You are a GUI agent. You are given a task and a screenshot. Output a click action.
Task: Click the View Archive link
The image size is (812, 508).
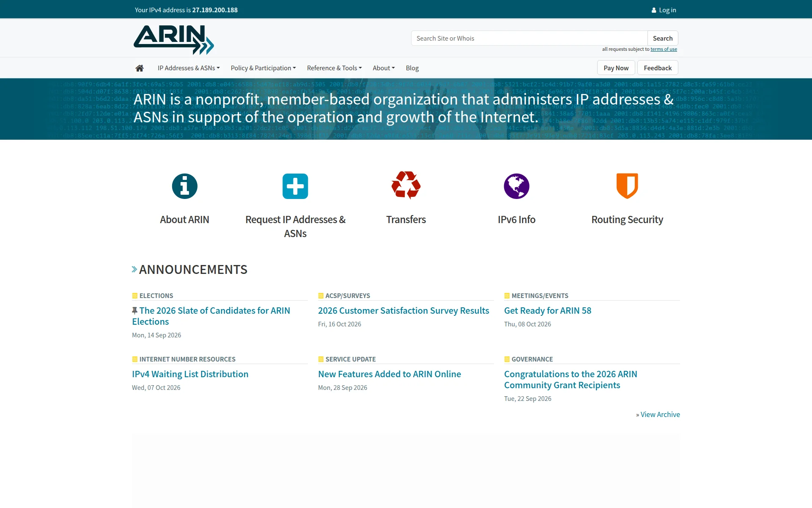660,414
